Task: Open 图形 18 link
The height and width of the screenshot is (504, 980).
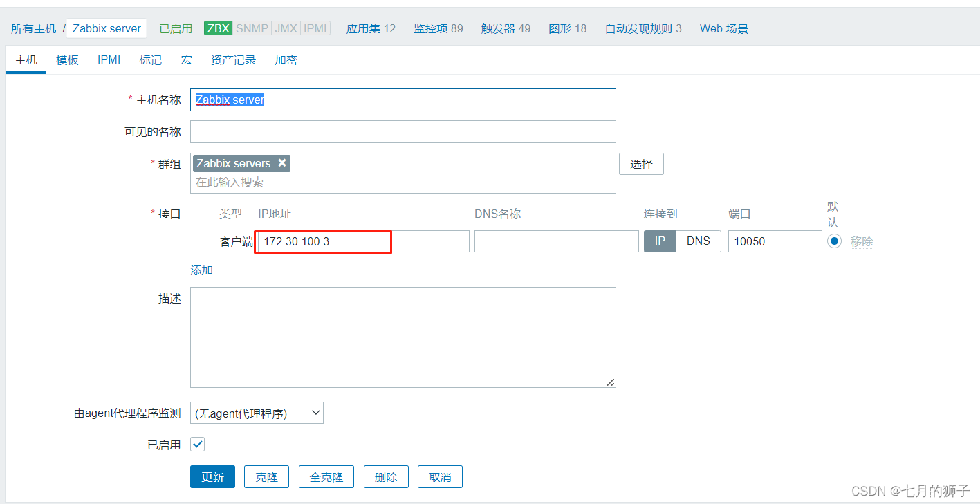Action: click(567, 28)
